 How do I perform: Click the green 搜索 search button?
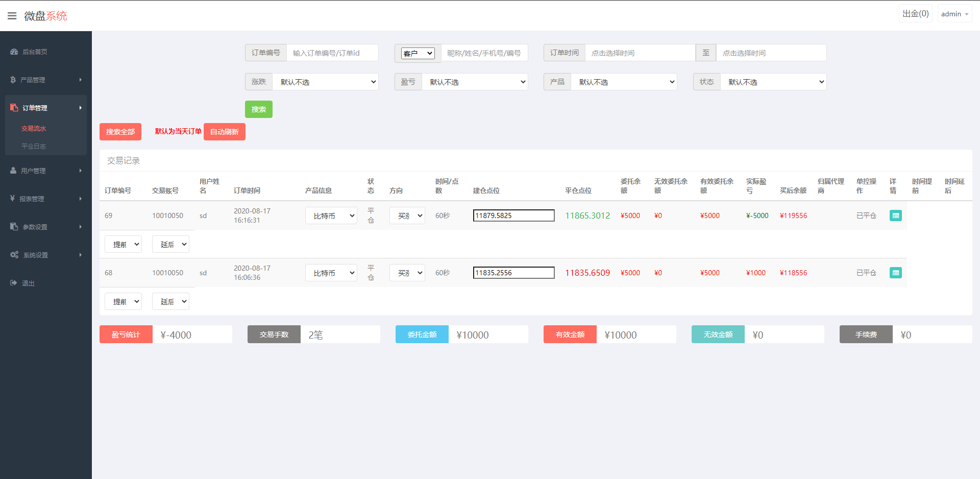[258, 109]
